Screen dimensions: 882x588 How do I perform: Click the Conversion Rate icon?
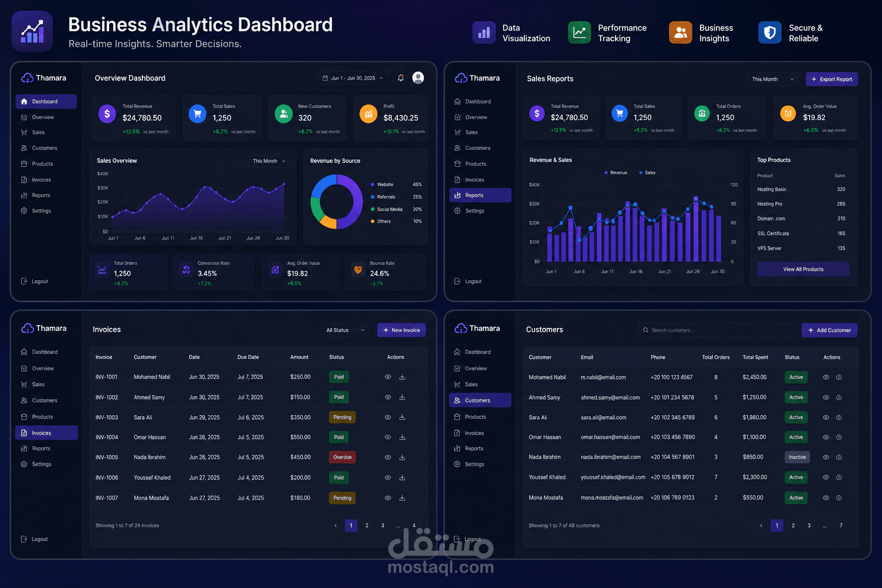click(x=186, y=269)
